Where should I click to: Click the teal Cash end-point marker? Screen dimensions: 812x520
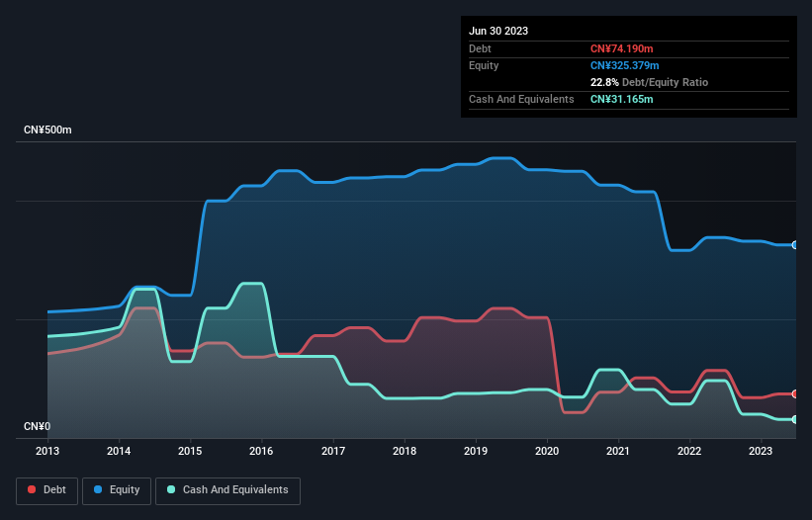[795, 419]
